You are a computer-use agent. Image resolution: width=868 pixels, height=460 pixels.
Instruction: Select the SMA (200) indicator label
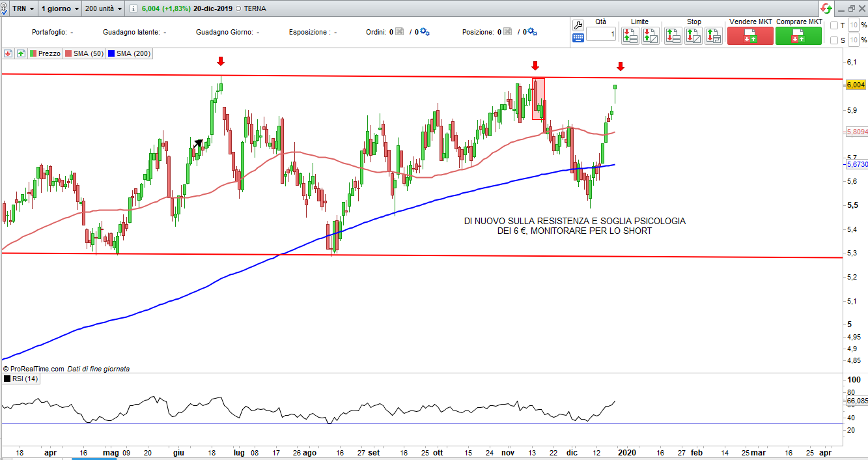(130, 53)
